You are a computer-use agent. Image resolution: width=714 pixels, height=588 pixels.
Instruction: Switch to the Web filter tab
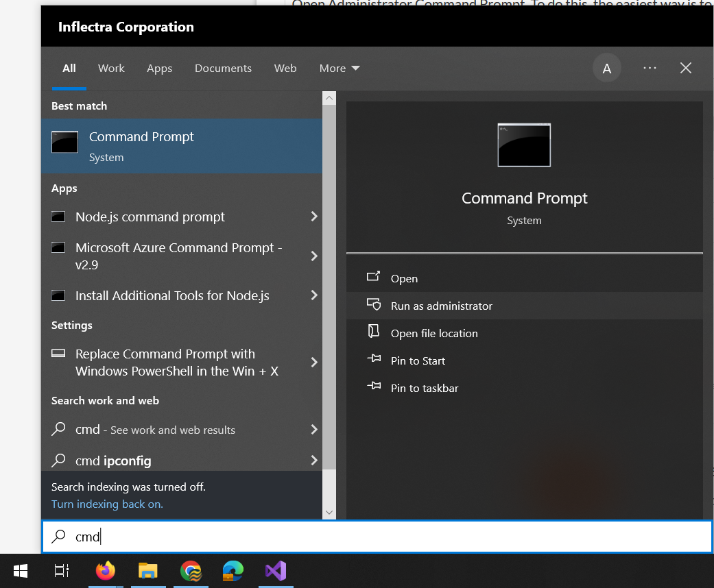[285, 69]
